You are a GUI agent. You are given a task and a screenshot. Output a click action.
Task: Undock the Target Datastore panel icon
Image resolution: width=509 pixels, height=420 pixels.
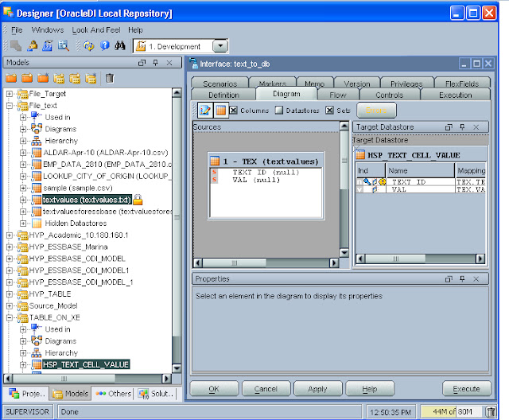(x=449, y=127)
